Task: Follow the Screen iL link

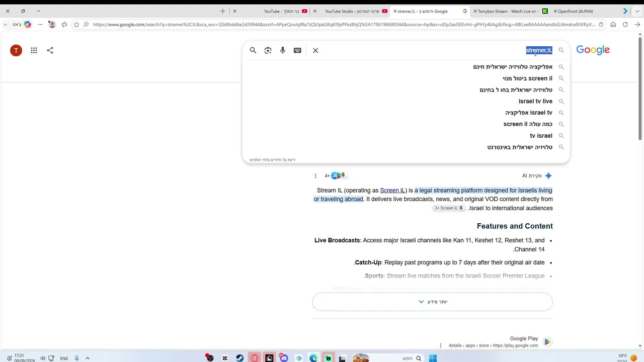Action: 392,191
